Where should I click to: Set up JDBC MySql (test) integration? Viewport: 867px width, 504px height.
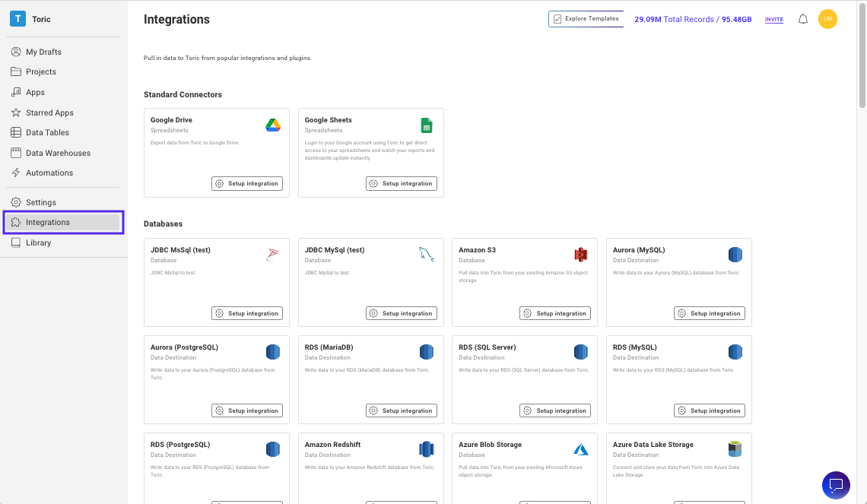click(402, 313)
